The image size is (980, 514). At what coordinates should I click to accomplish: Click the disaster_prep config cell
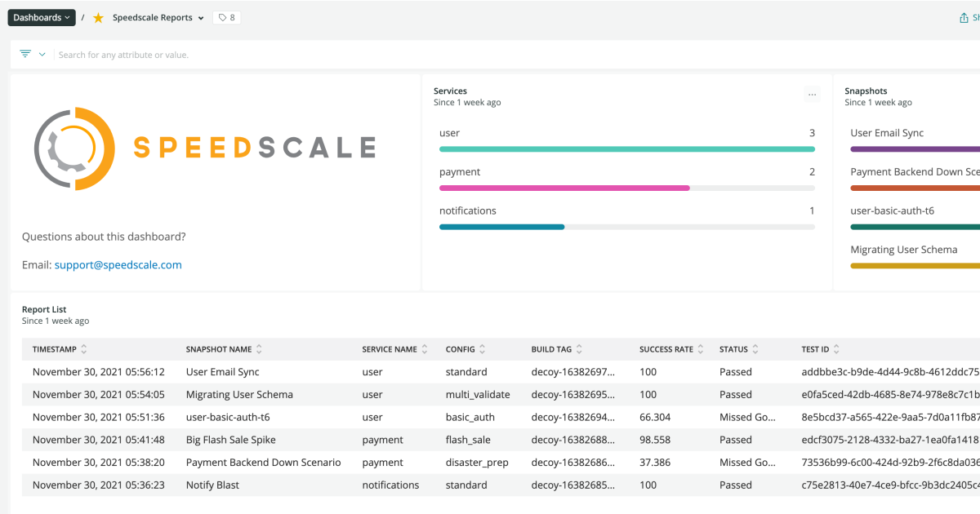coord(477,463)
